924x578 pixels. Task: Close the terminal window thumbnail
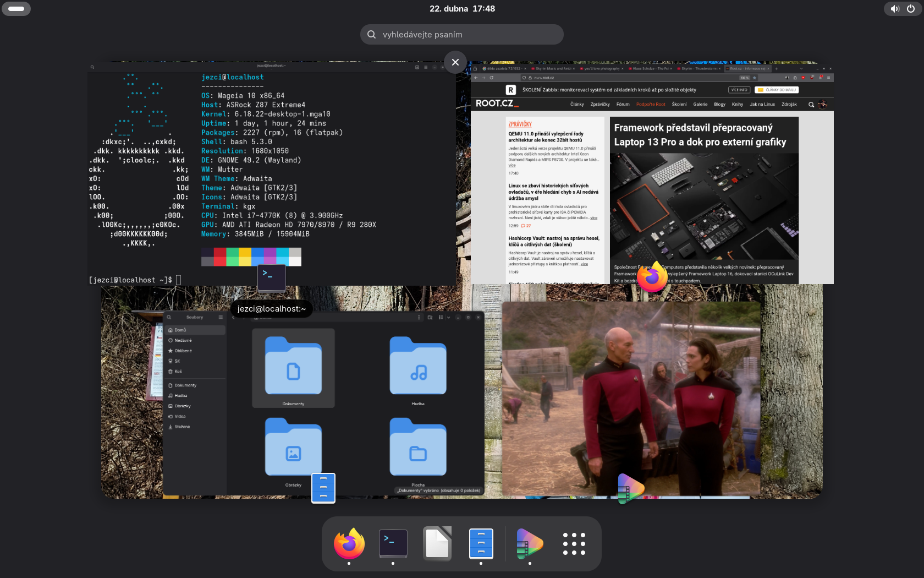coord(455,62)
